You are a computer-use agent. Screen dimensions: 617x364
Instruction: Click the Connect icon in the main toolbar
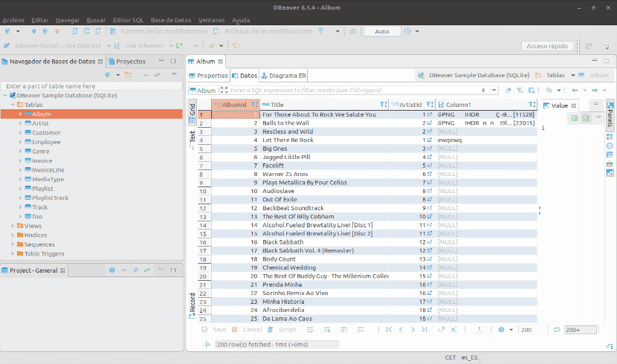[34, 31]
